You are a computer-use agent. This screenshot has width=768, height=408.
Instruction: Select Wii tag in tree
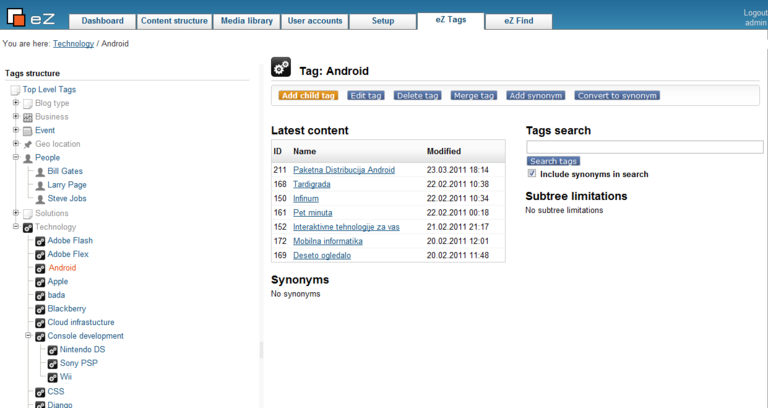click(66, 377)
